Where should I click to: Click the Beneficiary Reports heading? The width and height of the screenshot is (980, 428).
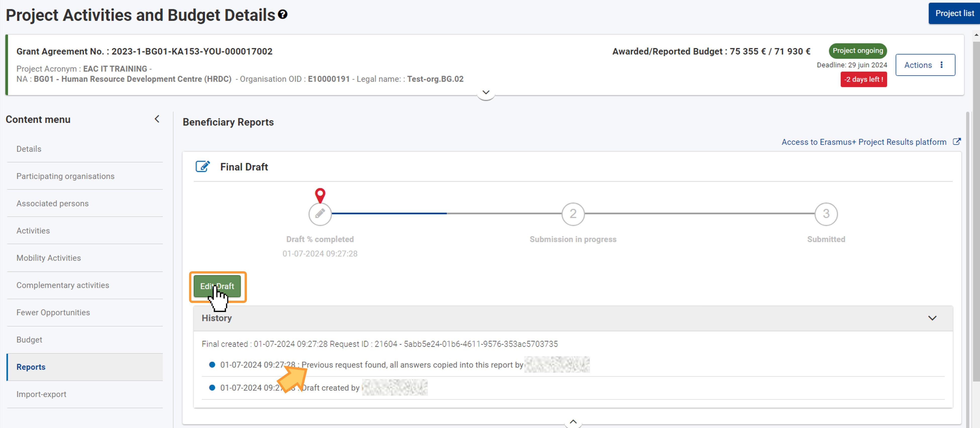point(228,122)
